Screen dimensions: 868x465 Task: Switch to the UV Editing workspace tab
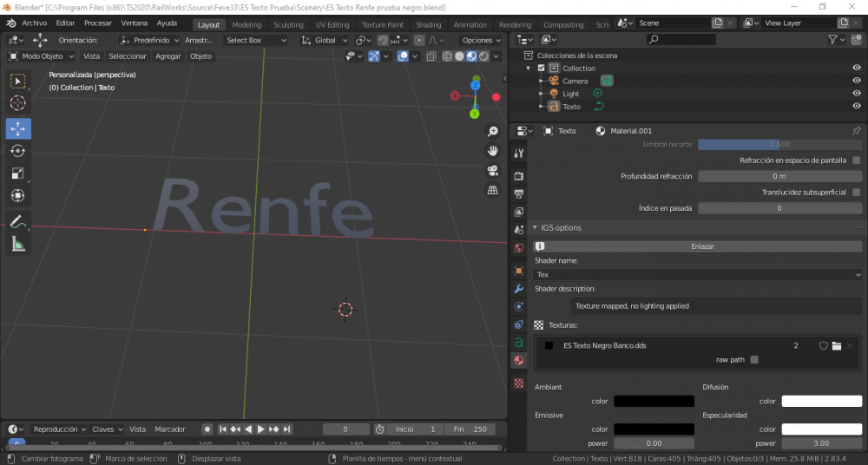[332, 25]
